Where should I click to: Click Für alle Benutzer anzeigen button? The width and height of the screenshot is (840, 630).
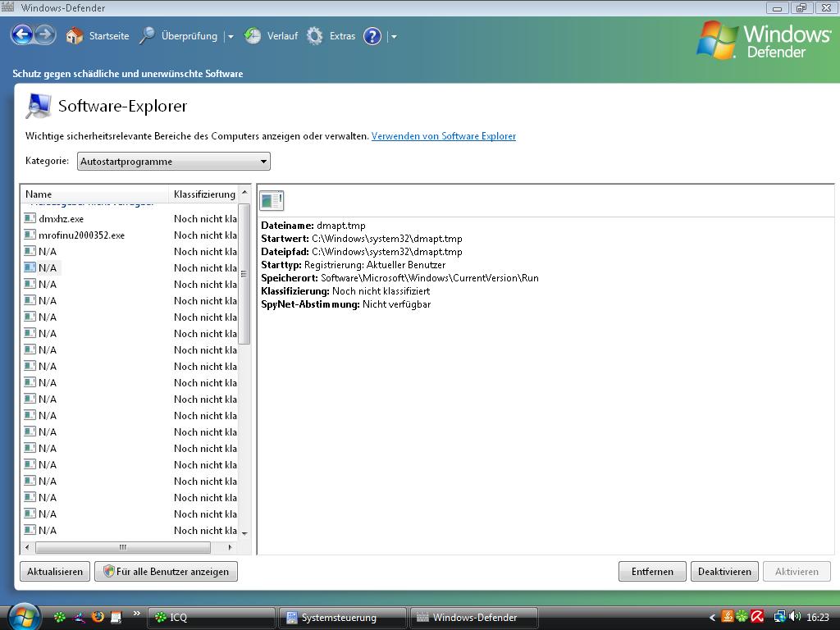click(166, 572)
